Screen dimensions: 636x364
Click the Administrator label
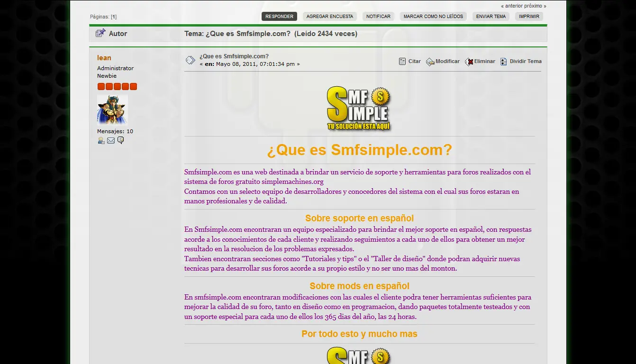(115, 68)
